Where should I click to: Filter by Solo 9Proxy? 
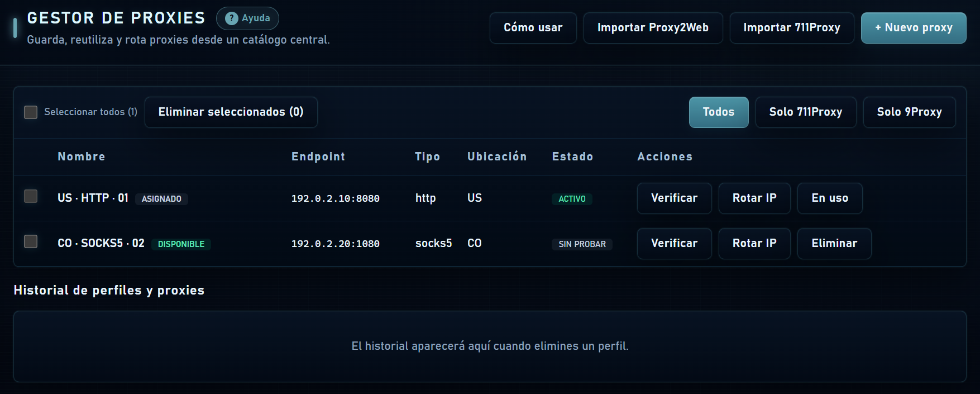(909, 112)
